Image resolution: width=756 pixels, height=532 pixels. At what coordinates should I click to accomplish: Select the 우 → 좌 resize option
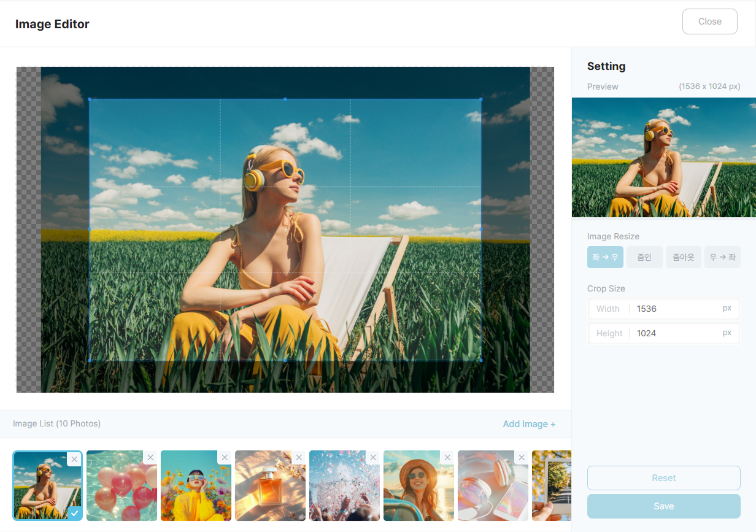coord(722,257)
